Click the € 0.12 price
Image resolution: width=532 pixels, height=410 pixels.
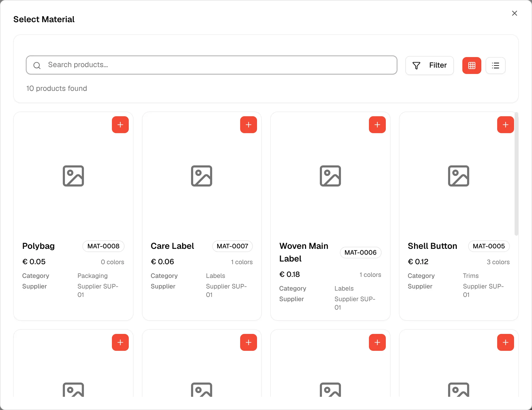pos(418,262)
